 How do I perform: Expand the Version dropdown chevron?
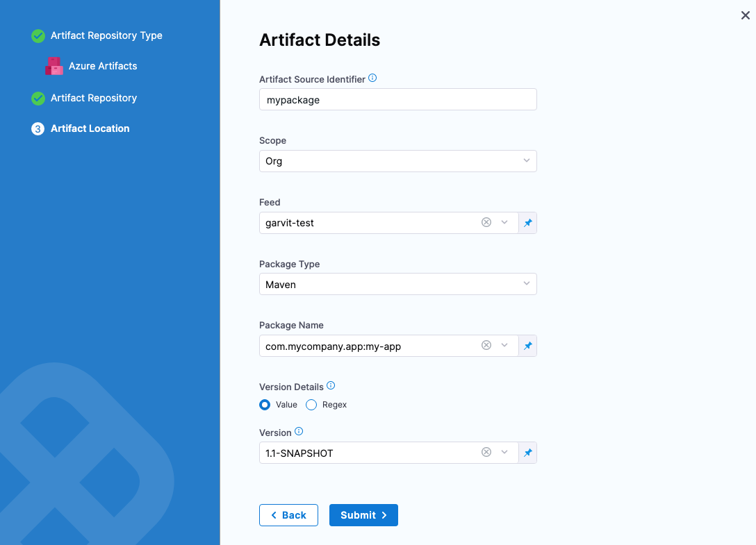coord(505,453)
